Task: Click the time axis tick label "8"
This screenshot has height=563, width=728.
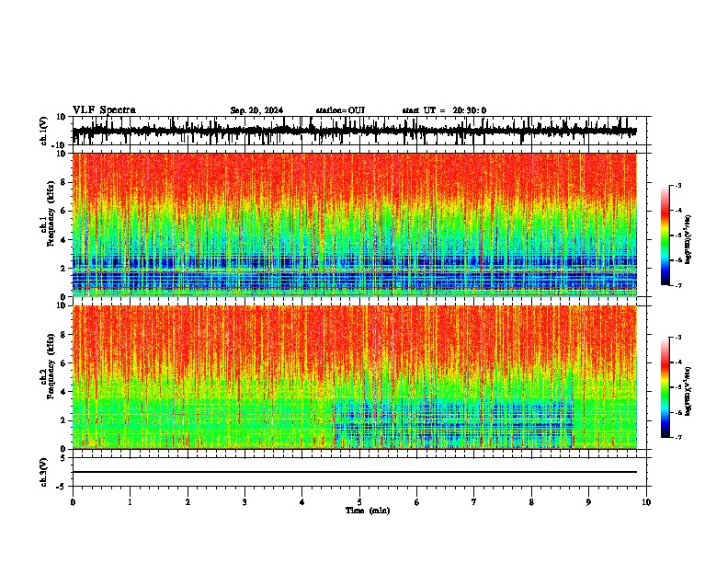Action: (531, 502)
